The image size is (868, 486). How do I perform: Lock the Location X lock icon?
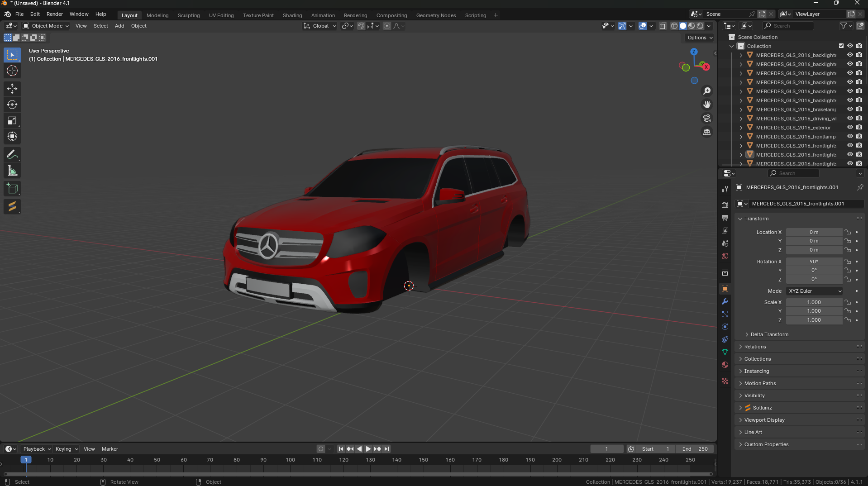click(848, 232)
